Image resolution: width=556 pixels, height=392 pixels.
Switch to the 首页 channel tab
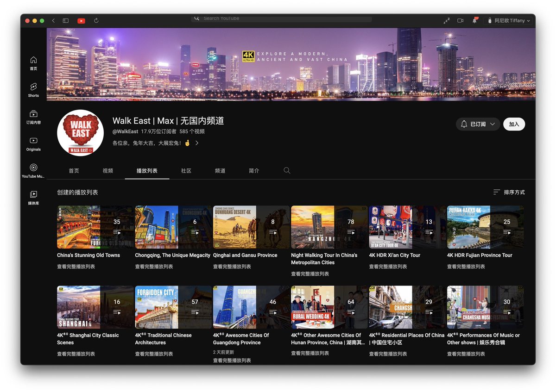click(x=74, y=171)
